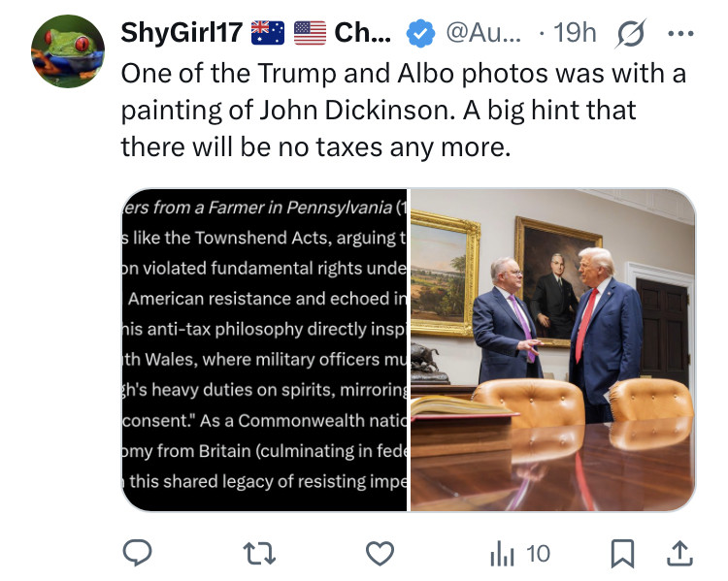
Task: View analytics showing 10 views
Action: [520, 554]
